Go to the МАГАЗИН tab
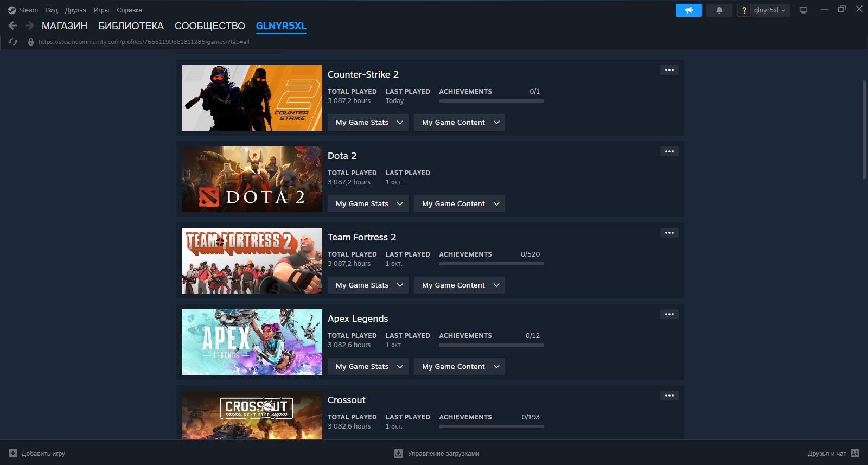Image resolution: width=868 pixels, height=465 pixels. tap(65, 26)
